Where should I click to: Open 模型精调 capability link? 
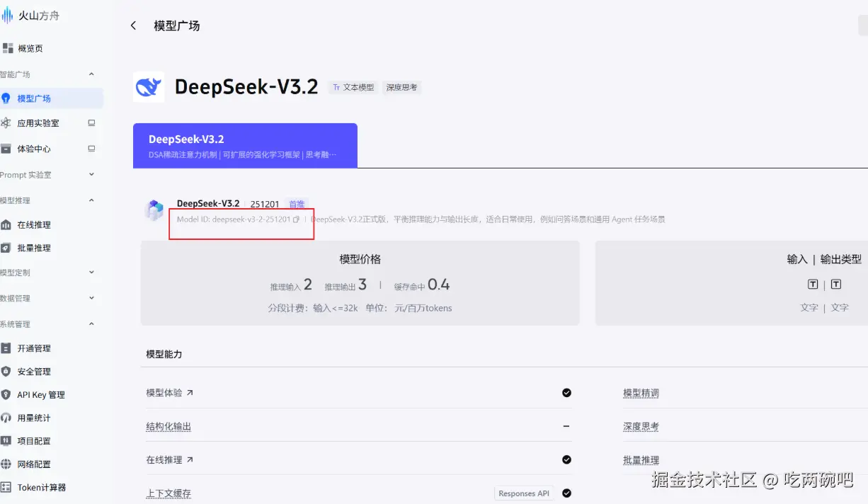[641, 393]
